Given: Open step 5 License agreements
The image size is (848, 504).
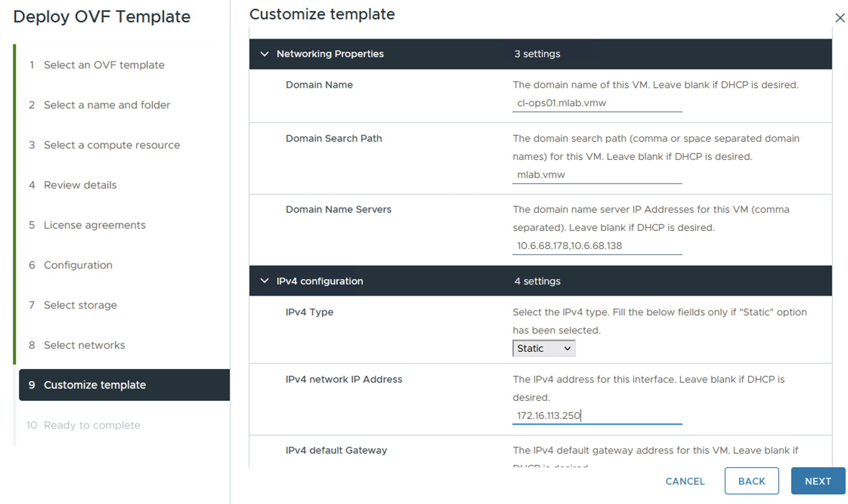Looking at the screenshot, I should (x=94, y=225).
